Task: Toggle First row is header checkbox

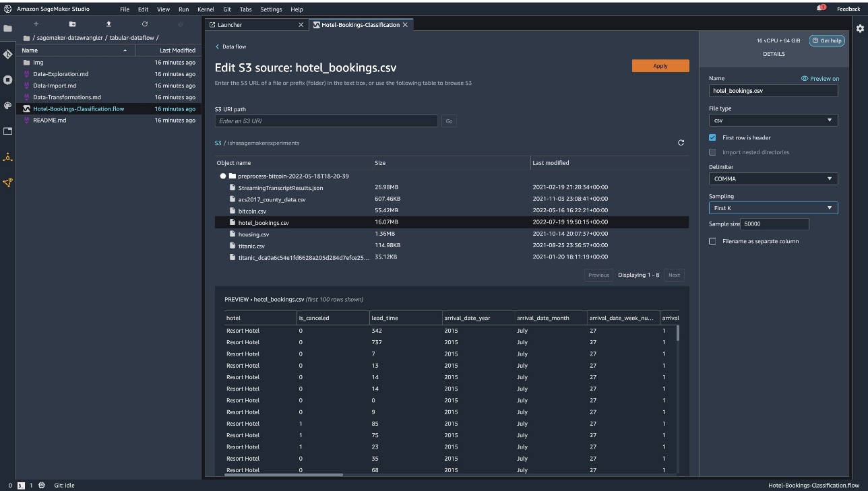Action: (712, 137)
